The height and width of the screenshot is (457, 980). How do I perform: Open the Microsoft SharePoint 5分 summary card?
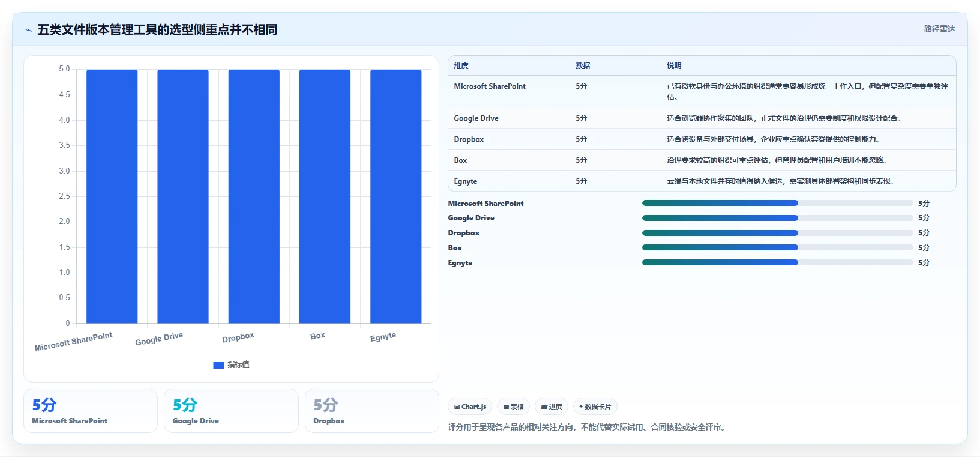(91, 411)
